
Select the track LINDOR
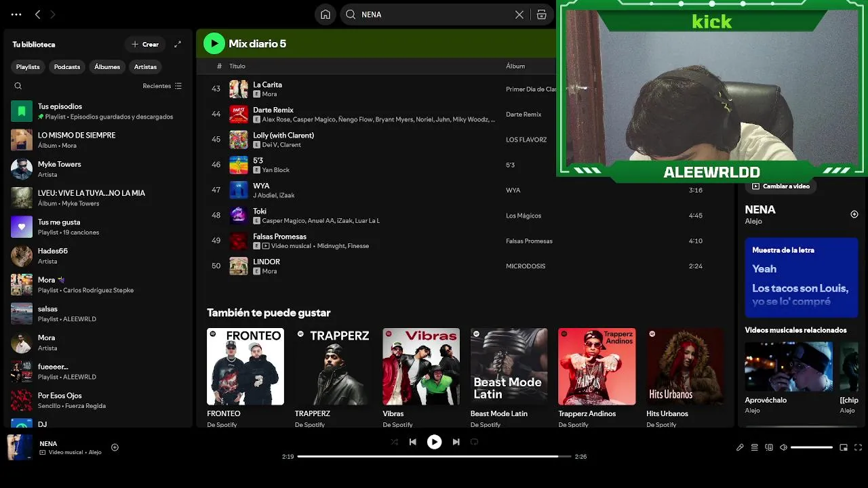click(267, 262)
